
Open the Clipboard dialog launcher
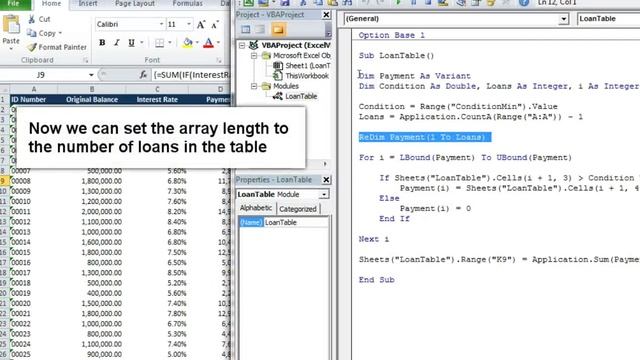coord(86,60)
